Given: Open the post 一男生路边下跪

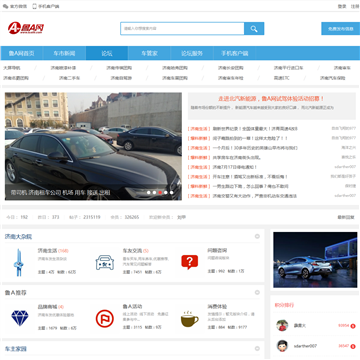Looking at the screenshot, I should 251,186.
